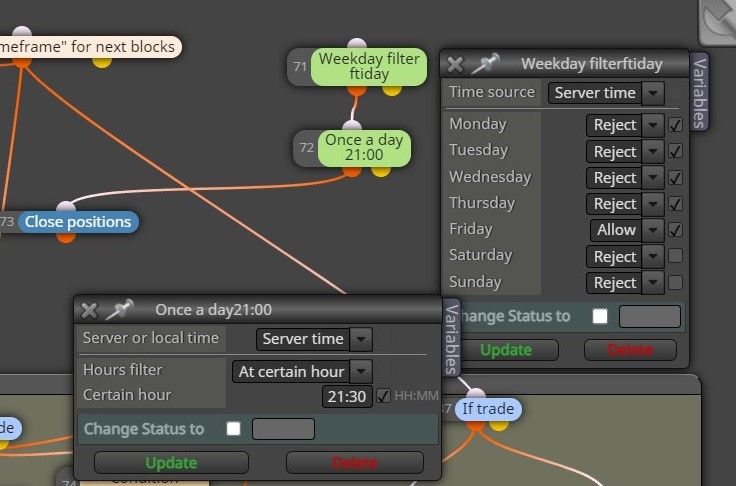Click Update in Once a day panel
Viewport: 736px width, 486px height.
171,463
